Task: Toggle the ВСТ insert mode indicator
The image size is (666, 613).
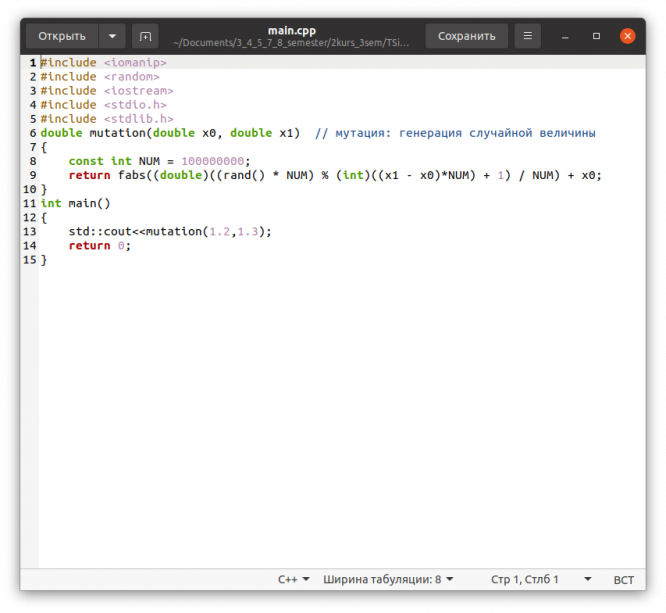Action: click(x=623, y=579)
